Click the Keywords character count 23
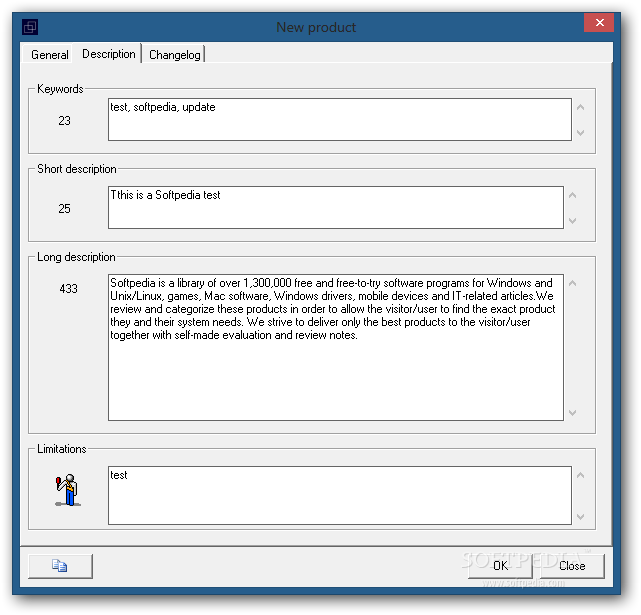The width and height of the screenshot is (641, 615). 64,121
